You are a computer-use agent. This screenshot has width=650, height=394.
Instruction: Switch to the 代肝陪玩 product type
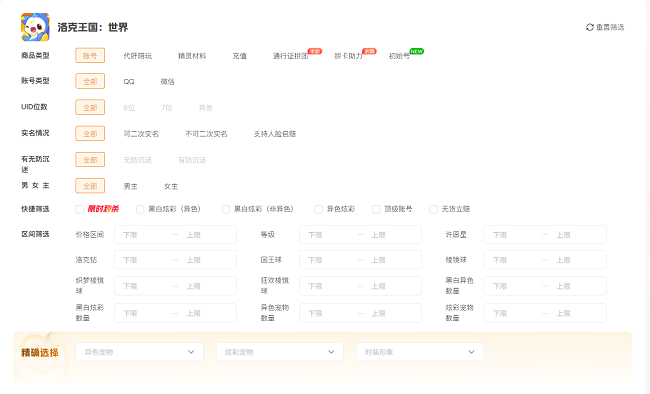pyautogui.click(x=138, y=56)
